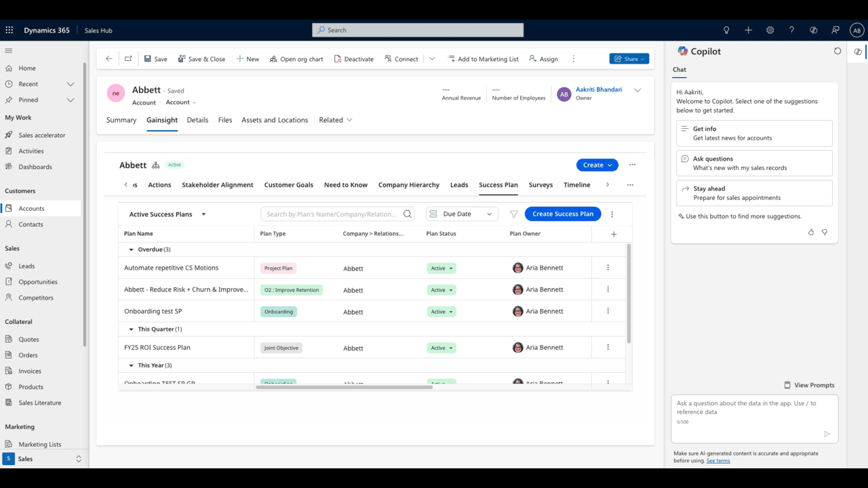Click the sparkle icon to find more suggestions

(x=681, y=216)
